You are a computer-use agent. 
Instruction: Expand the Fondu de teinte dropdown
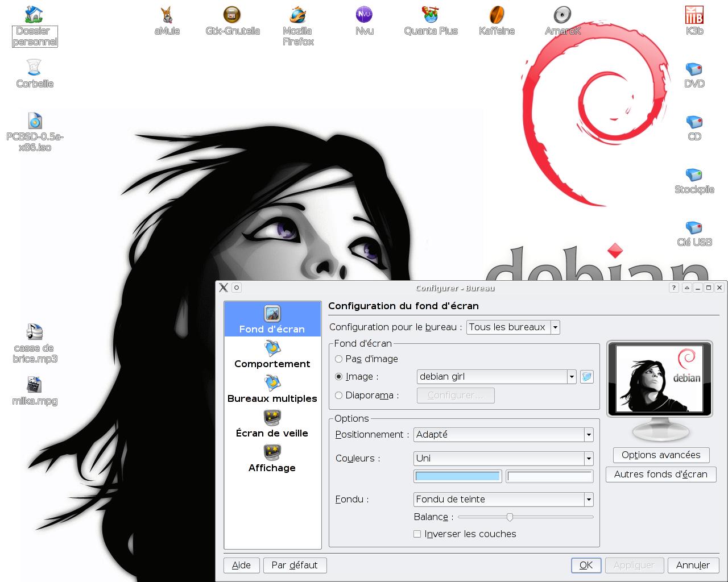click(503, 499)
